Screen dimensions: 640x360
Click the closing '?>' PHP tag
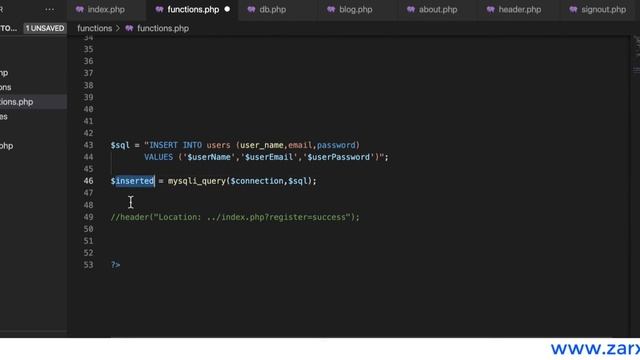point(116,265)
